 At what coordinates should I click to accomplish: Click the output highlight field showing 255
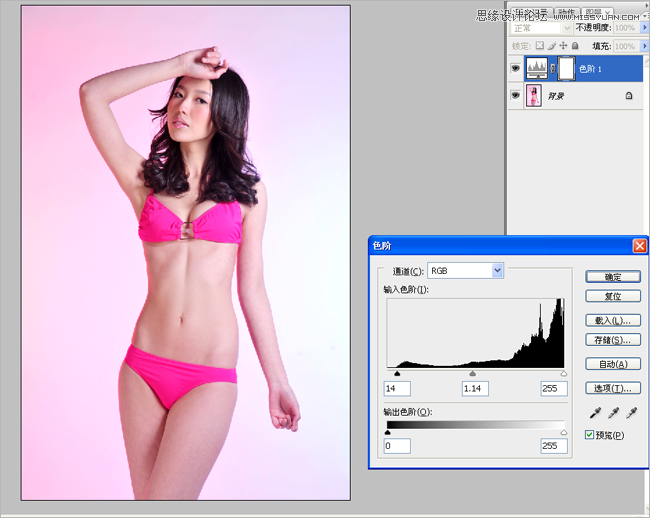tap(554, 446)
